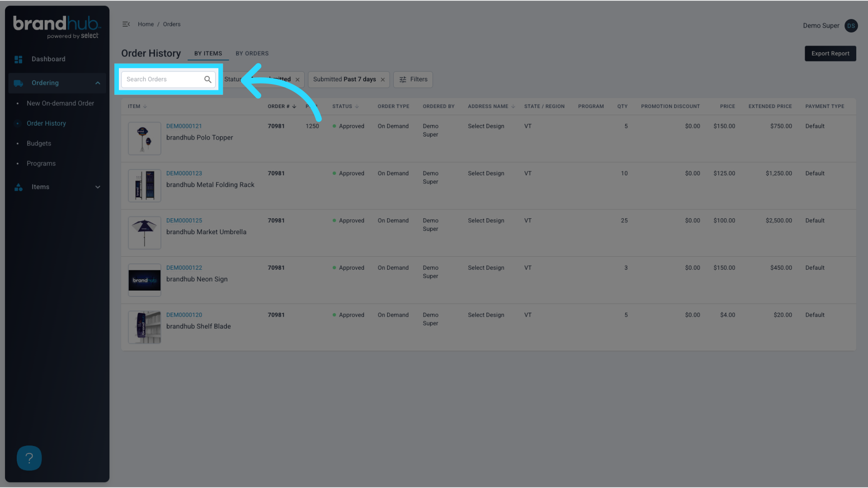Open order link DEM0000121
This screenshot has height=488, width=868.
(x=184, y=126)
